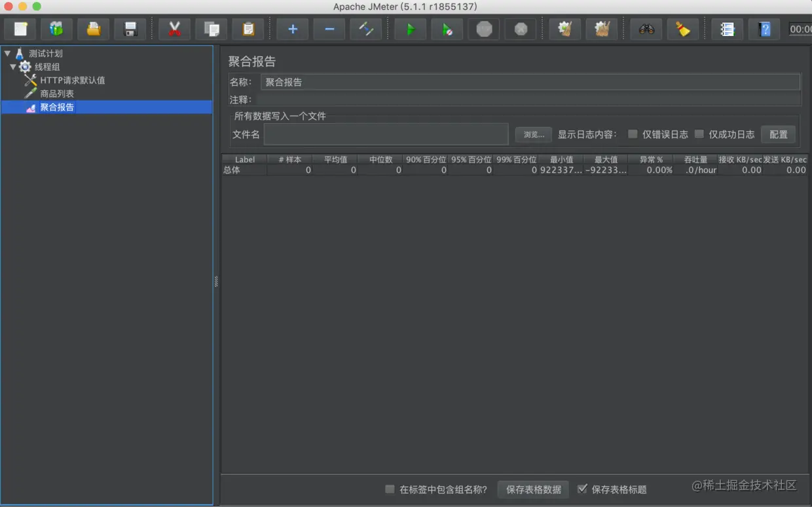Image resolution: width=812 pixels, height=507 pixels.
Task: Select 线程组 in the tree
Action: point(47,67)
